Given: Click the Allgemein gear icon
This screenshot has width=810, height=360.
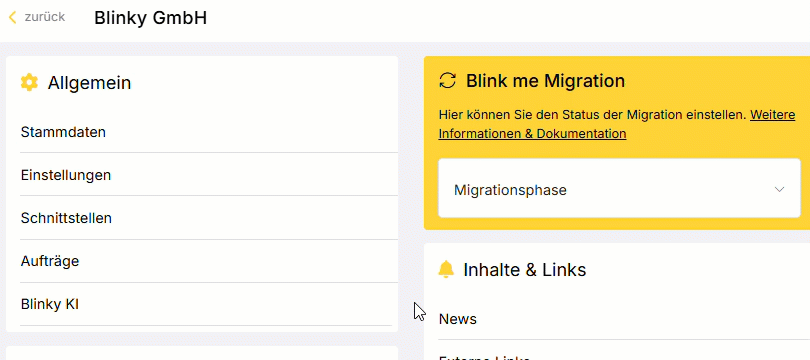Looking at the screenshot, I should click(x=29, y=83).
